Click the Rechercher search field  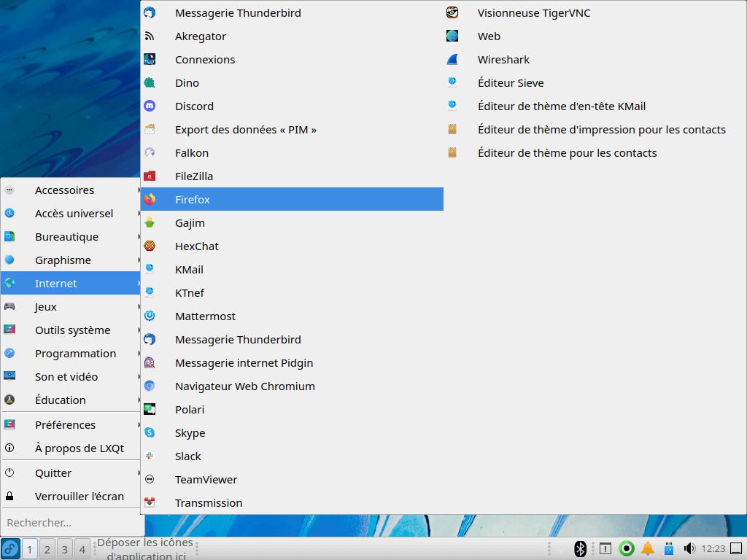click(x=71, y=522)
